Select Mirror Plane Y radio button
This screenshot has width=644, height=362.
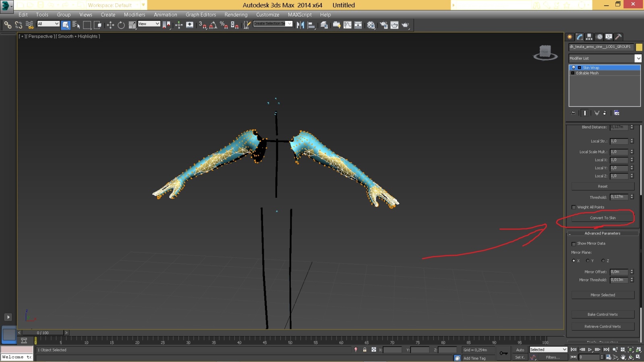pos(588,261)
